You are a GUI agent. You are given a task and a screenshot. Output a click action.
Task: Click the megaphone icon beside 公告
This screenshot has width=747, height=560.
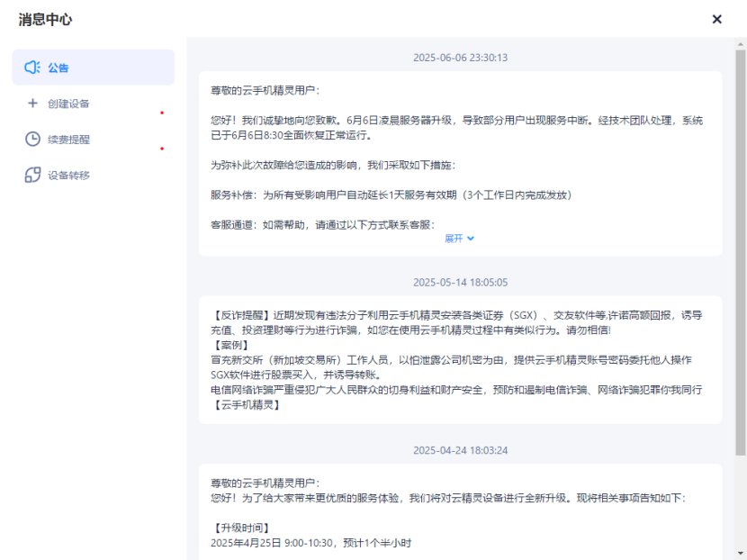click(32, 68)
